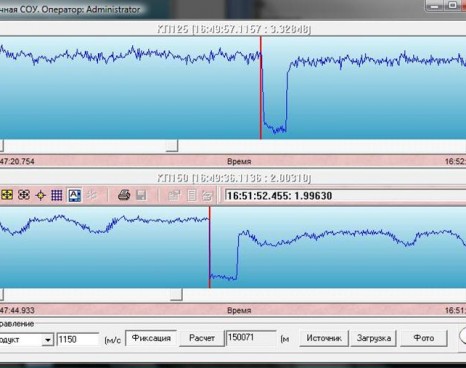Click the Источник button
Image resolution: width=466 pixels, height=368 pixels.
tap(324, 338)
